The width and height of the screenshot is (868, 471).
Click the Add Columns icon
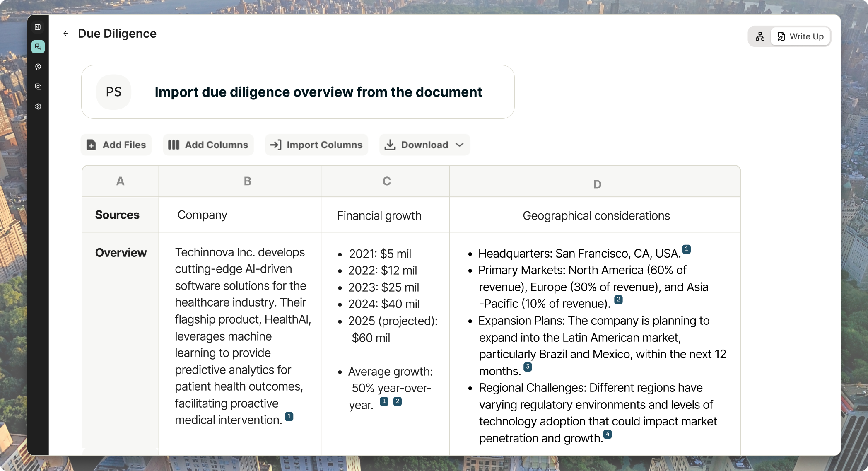tap(174, 145)
